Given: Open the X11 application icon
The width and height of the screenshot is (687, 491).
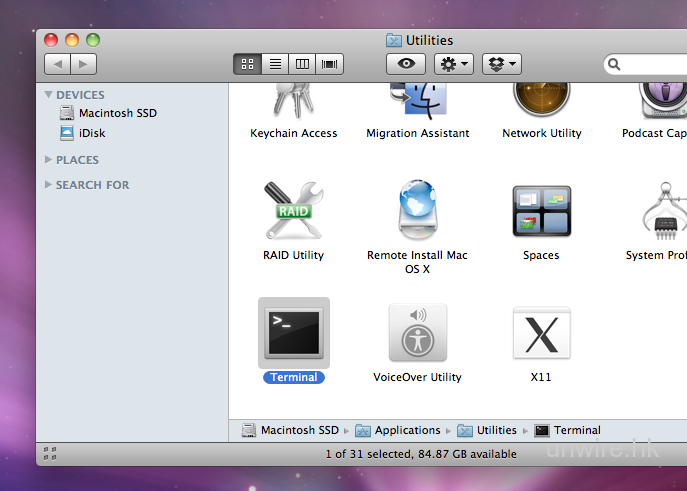Looking at the screenshot, I should click(541, 333).
